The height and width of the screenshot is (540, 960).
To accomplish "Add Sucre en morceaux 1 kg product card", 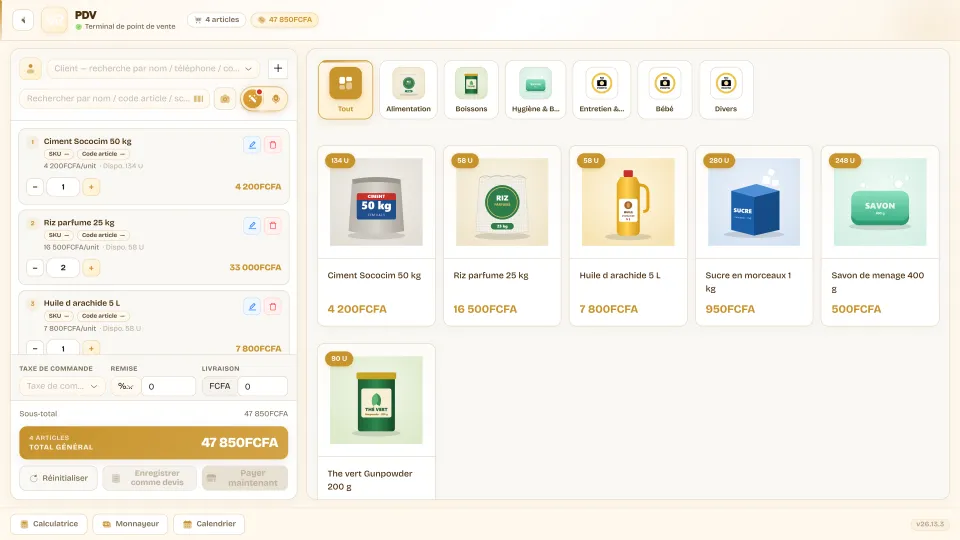I will [754, 236].
